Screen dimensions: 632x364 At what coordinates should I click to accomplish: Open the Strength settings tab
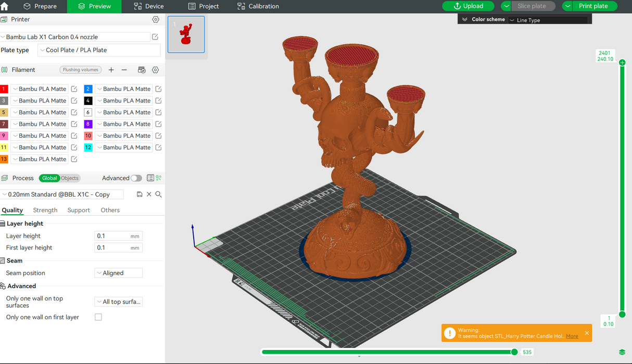coord(45,210)
